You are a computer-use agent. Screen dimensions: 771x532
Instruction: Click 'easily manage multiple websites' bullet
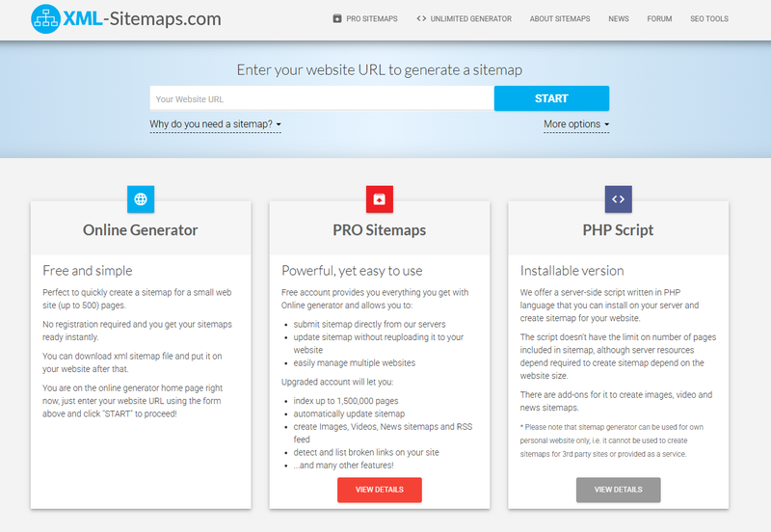pyautogui.click(x=354, y=363)
